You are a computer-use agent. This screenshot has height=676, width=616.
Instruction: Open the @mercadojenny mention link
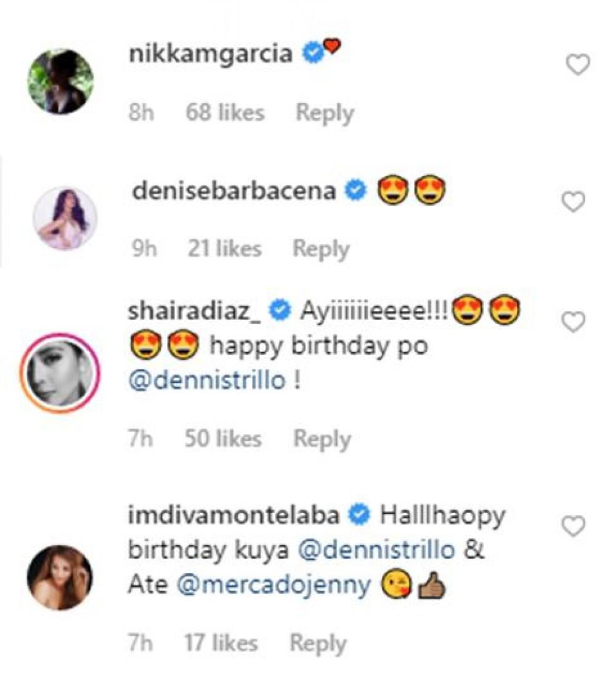(274, 585)
